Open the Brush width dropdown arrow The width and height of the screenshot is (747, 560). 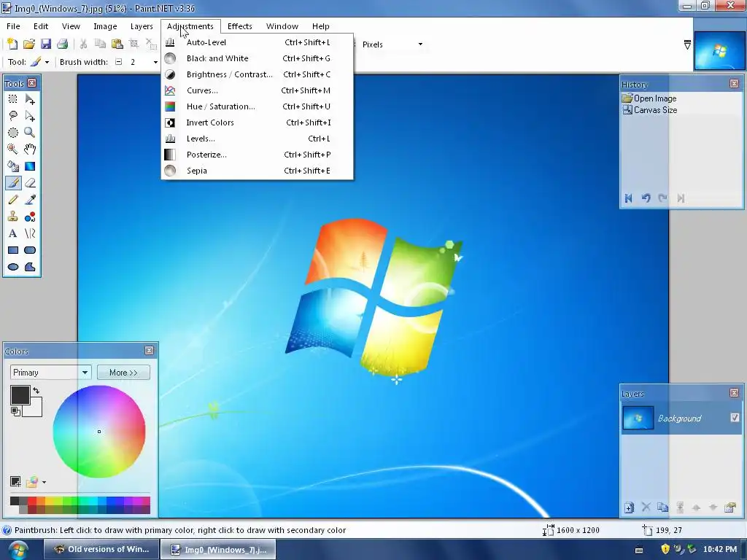point(155,63)
